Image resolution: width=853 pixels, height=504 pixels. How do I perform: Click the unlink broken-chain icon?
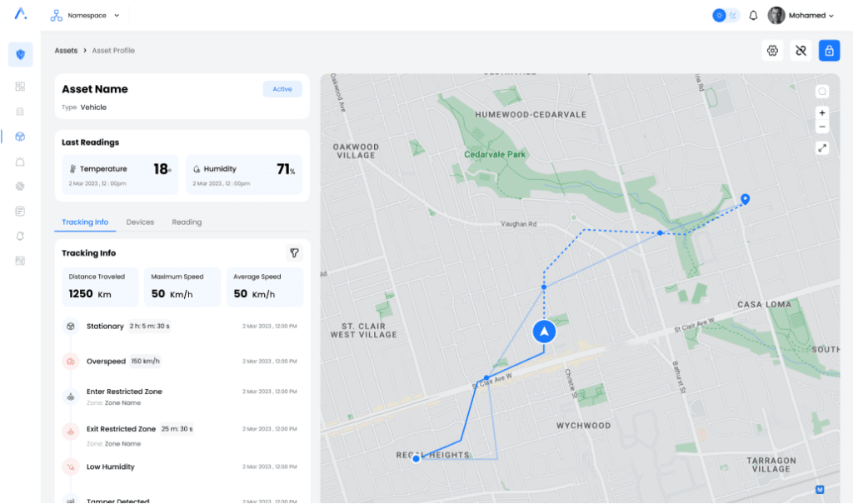(801, 51)
